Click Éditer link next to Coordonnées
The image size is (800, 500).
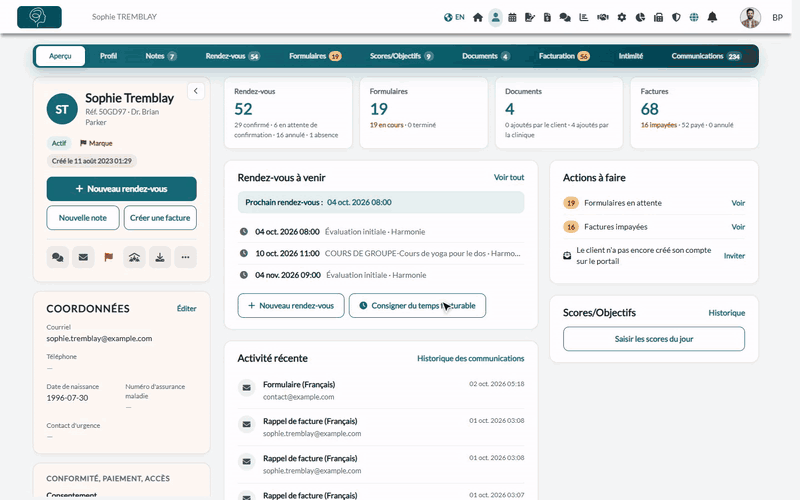pyautogui.click(x=186, y=309)
